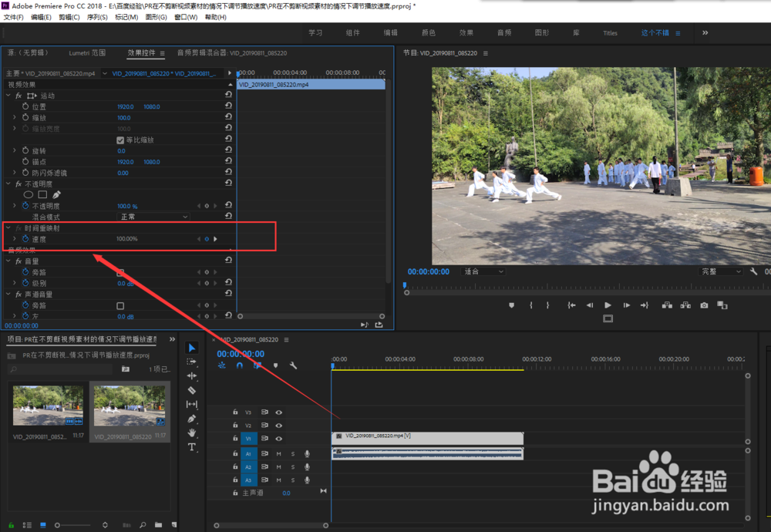Screen dimensions: 771x532
Task: Open Program monitor settings wrench
Action: pyautogui.click(x=753, y=271)
